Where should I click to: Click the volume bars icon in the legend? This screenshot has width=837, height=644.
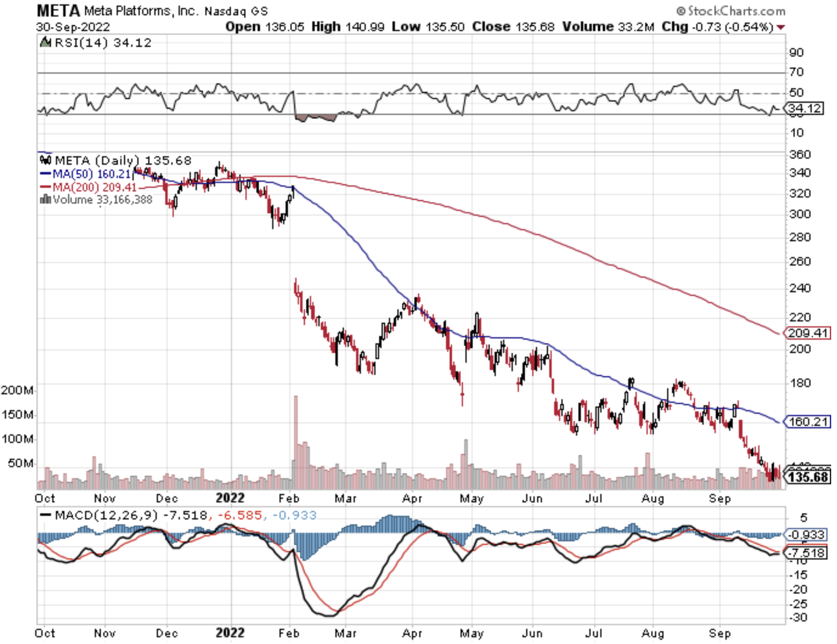(x=46, y=200)
